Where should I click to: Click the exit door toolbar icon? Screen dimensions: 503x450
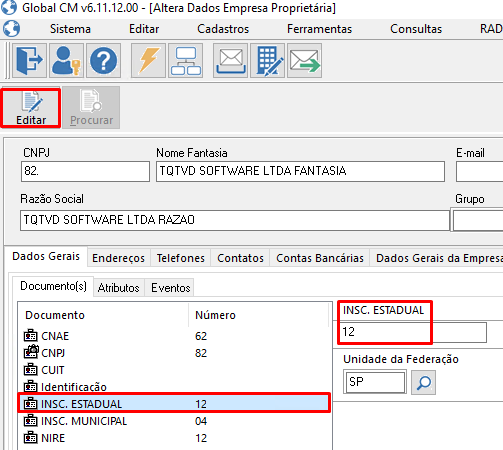(x=29, y=61)
